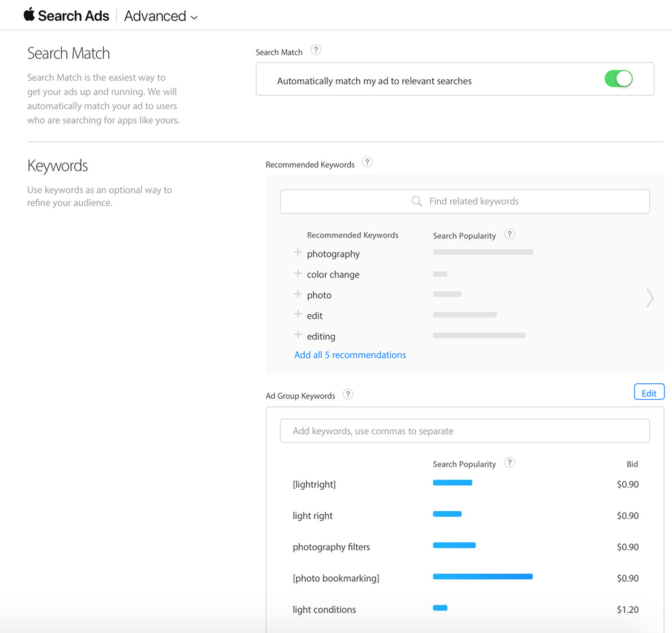The width and height of the screenshot is (672, 633).
Task: Add the 'photo' recommended keyword with plus
Action: 297,294
